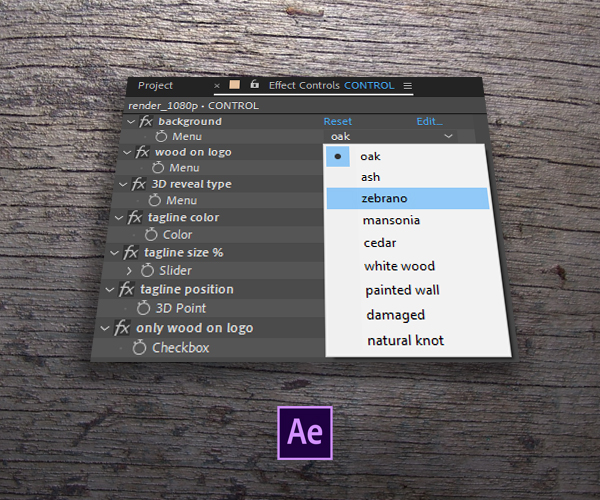The image size is (600, 500).
Task: Click the fx icon beside tagline size %
Action: pyautogui.click(x=131, y=252)
